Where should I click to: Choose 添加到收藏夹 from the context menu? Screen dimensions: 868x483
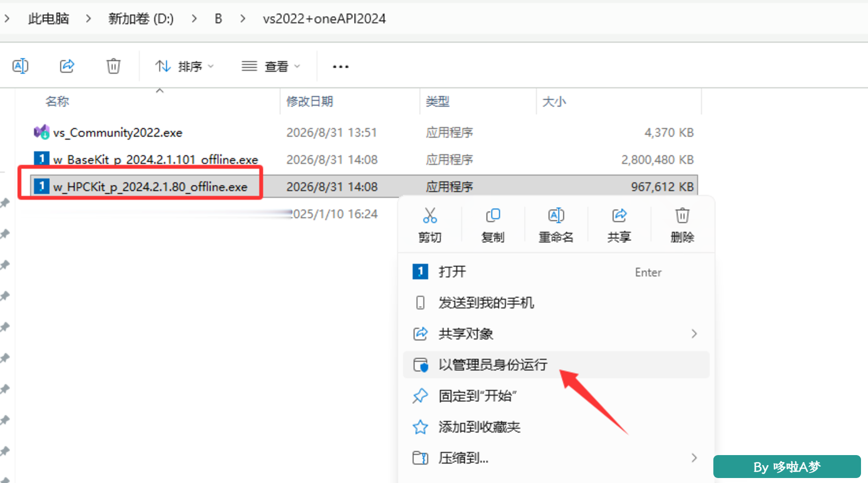click(x=556, y=427)
